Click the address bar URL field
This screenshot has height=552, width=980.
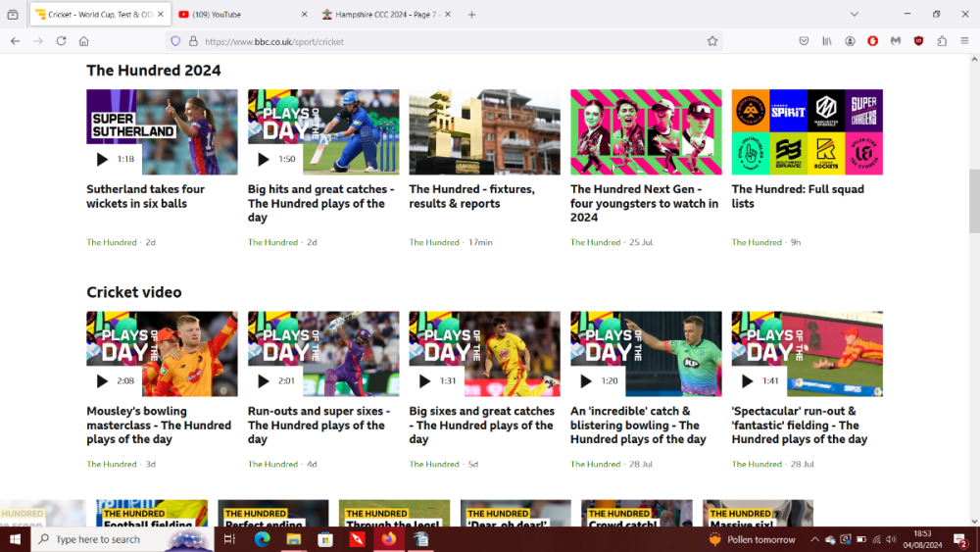tap(441, 41)
